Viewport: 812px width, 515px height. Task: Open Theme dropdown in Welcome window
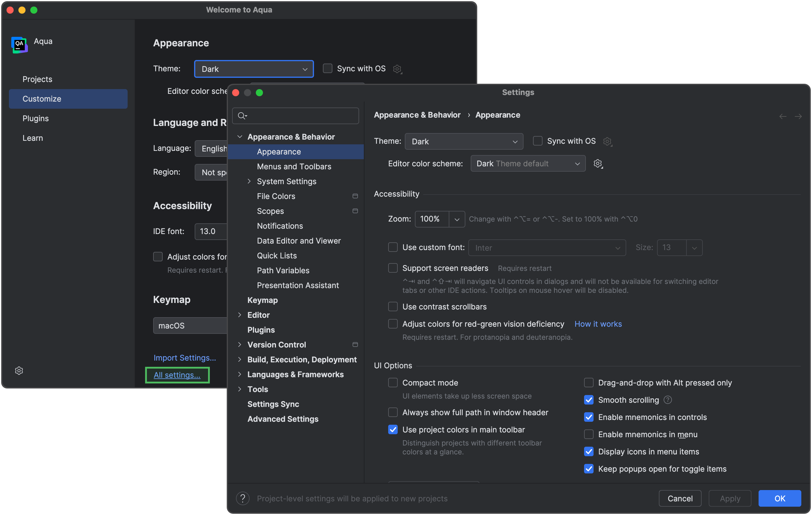click(x=254, y=69)
